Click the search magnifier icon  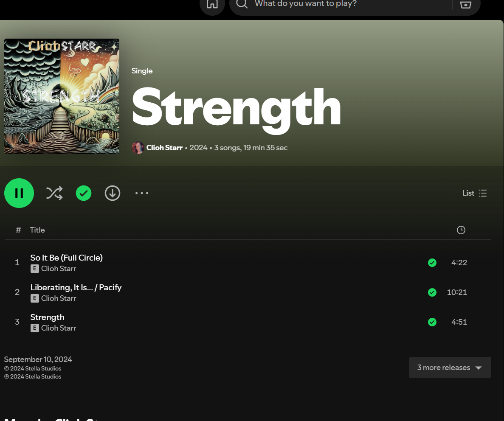point(242,3)
